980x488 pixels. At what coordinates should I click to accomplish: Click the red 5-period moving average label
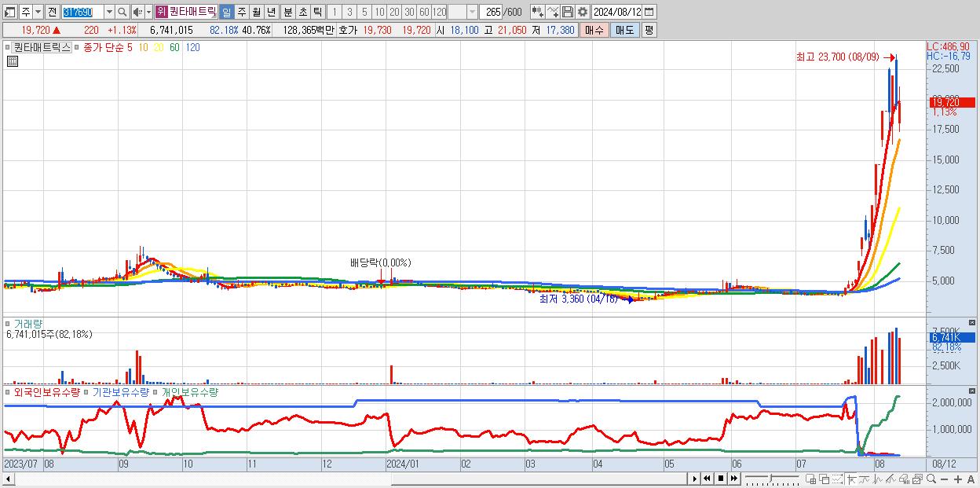click(130, 47)
